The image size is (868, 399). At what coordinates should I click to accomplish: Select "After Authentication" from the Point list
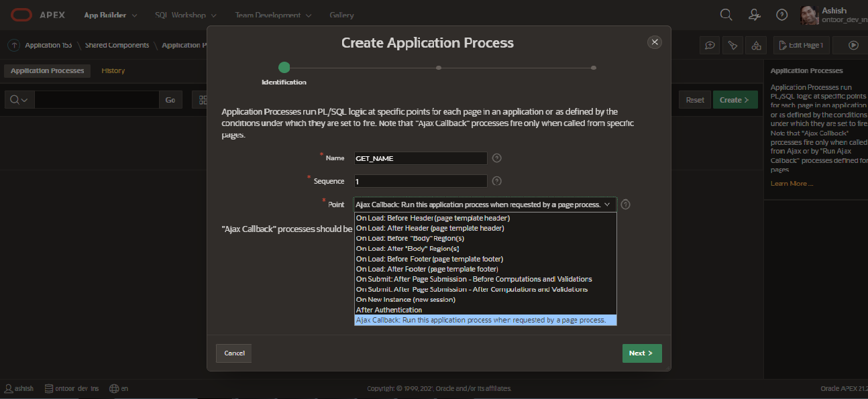(389, 309)
